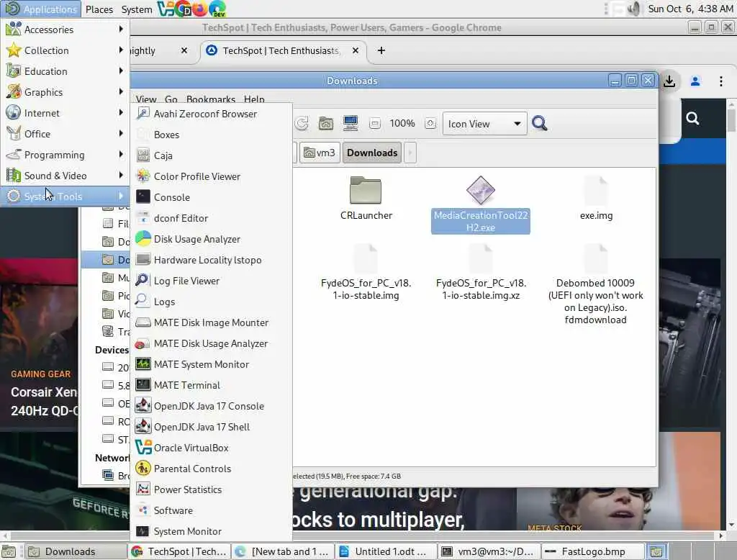
Task: Expand the Accessories submenu
Action: point(65,30)
